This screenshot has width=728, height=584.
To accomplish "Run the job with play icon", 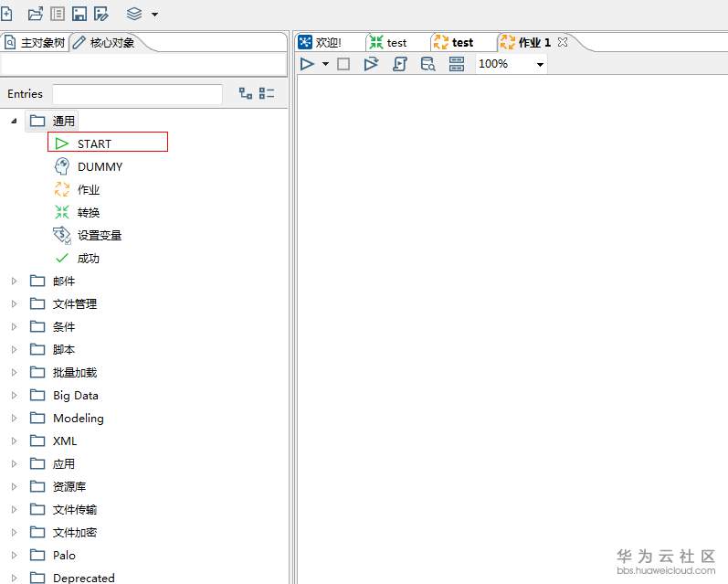I will click(307, 64).
